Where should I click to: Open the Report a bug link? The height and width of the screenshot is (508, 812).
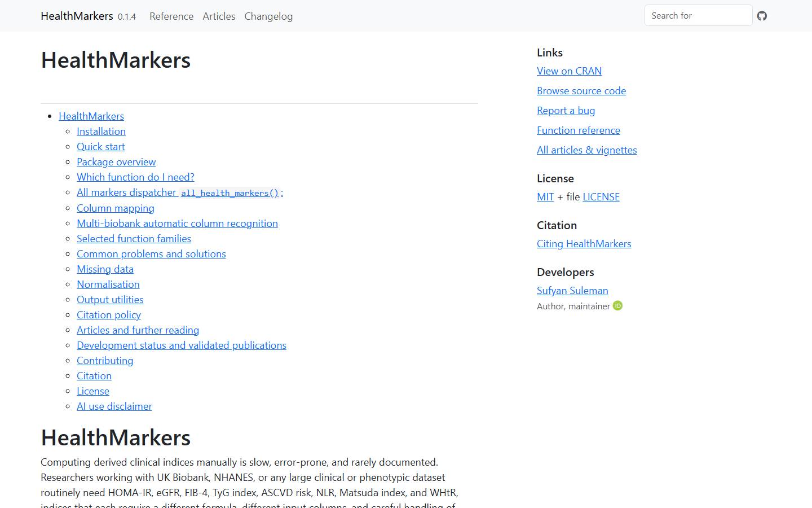(566, 111)
